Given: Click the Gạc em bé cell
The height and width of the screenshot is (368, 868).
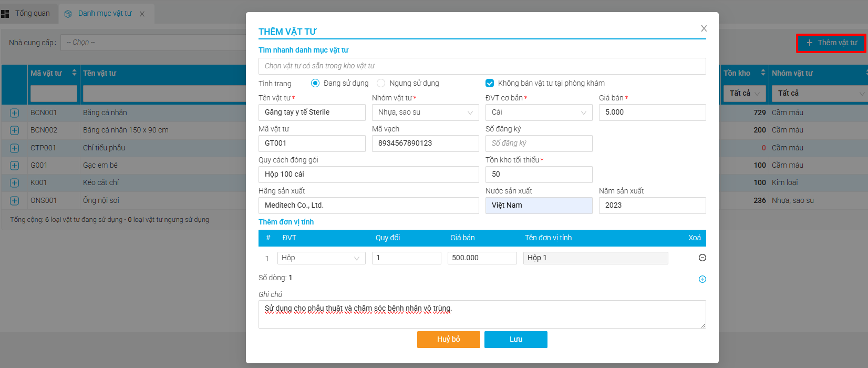Looking at the screenshot, I should (100, 165).
